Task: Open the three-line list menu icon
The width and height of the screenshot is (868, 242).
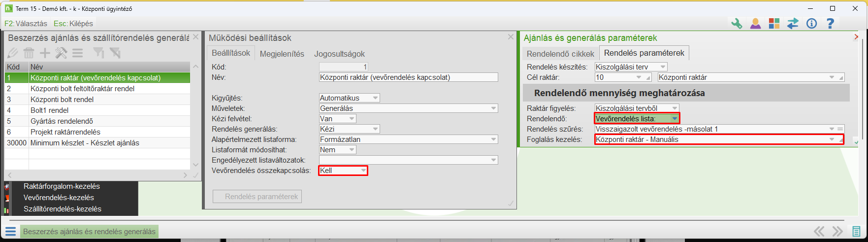Action: [77, 53]
